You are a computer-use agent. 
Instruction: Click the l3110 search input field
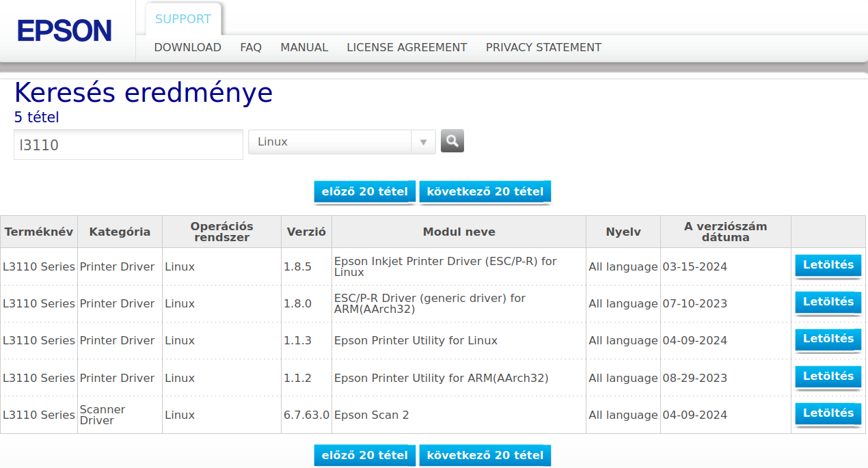point(128,145)
